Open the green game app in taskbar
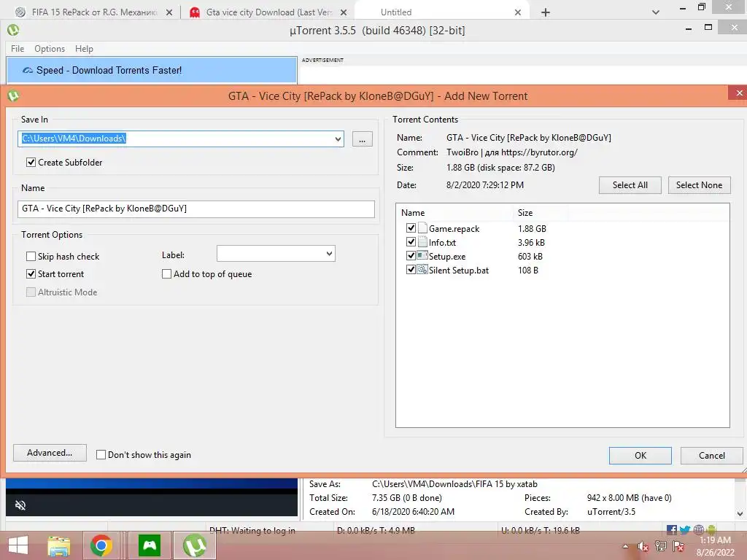Screen dimensions: 747x560 click(150, 545)
